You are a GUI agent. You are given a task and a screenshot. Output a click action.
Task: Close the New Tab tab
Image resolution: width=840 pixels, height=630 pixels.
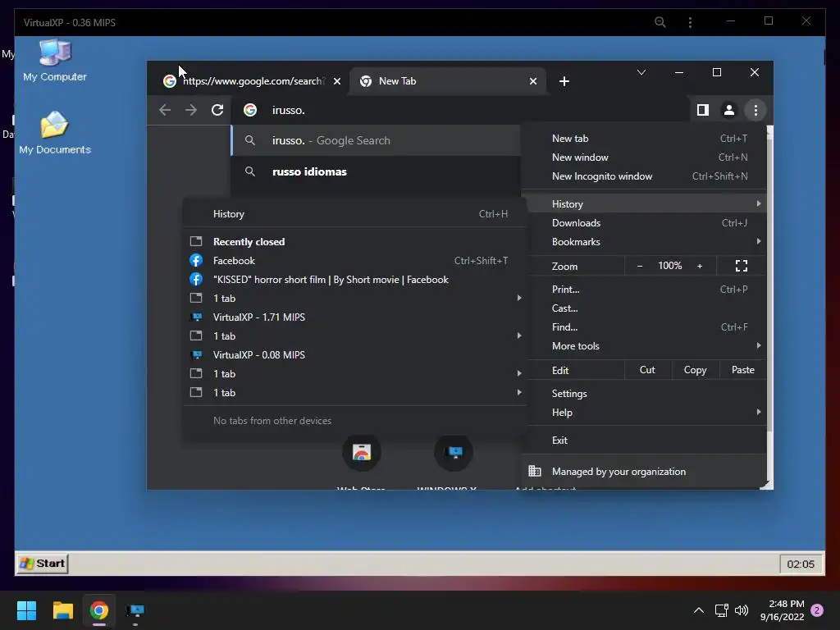point(533,81)
